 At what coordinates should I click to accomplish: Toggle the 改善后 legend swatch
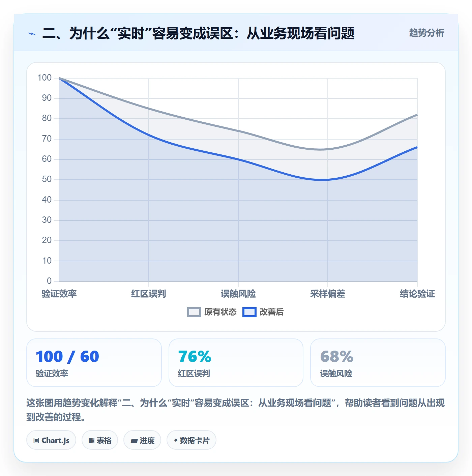pos(249,312)
